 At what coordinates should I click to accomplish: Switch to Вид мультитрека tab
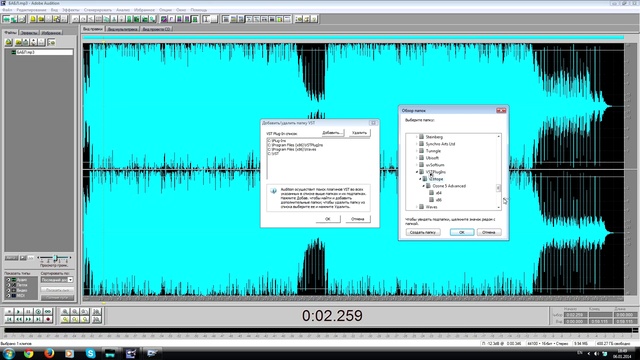pyautogui.click(x=122, y=29)
